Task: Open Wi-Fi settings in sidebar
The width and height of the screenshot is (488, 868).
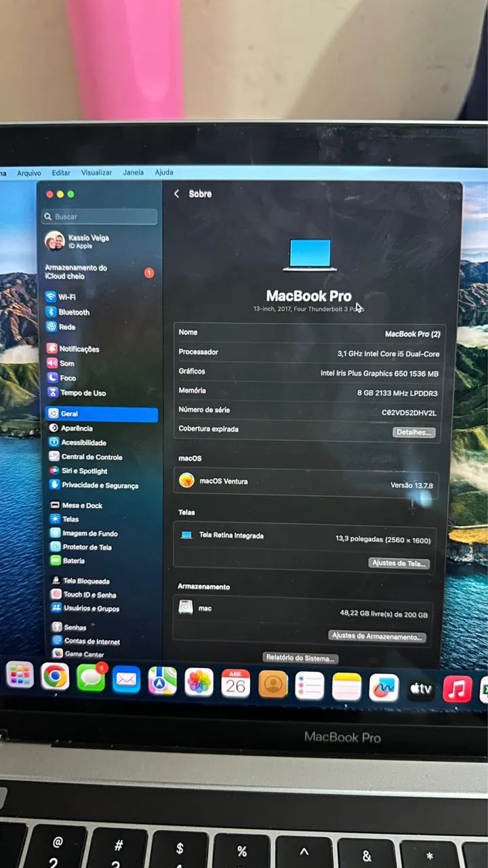Action: [61, 297]
